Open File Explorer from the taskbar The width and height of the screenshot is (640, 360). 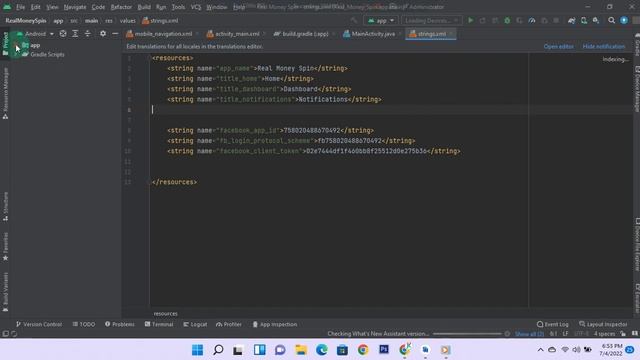(301, 350)
